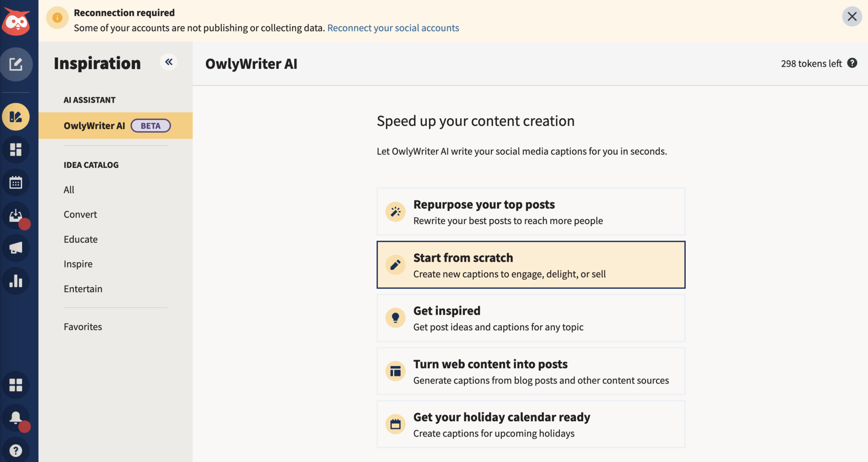Viewport: 868px width, 462px height.
Task: Select OwlyWriter AI under AI Assistant
Action: coord(94,126)
